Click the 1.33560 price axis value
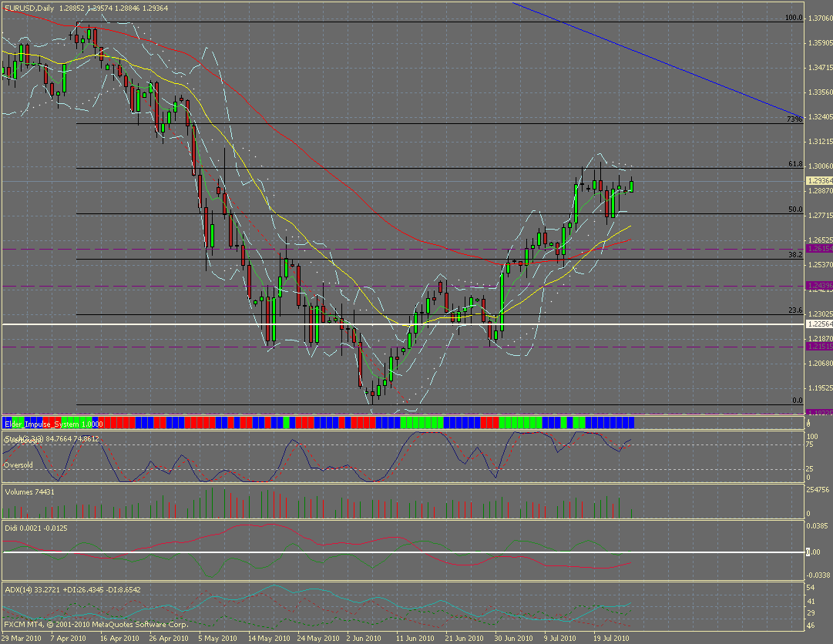The height and width of the screenshot is (644, 833). pyautogui.click(x=820, y=92)
